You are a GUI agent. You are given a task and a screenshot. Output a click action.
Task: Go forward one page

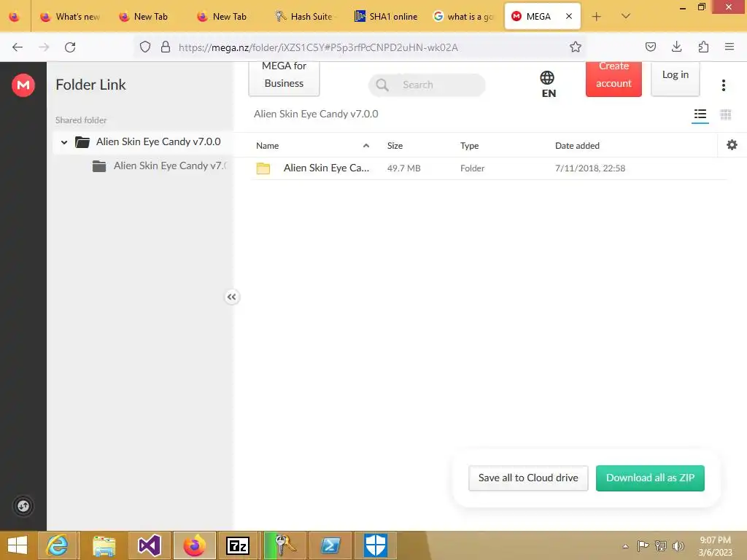(x=44, y=47)
